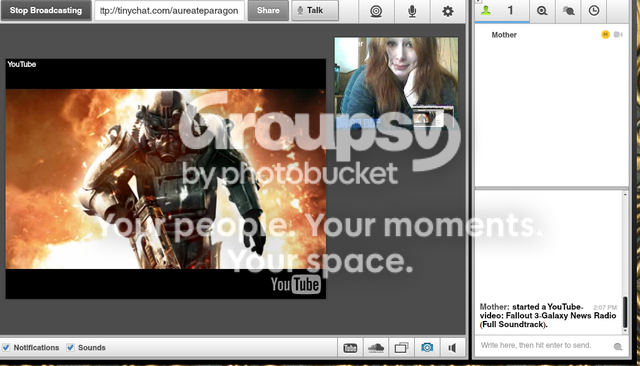Click the Talk push-to-talk button
Viewport: 640px width, 366px height.
[x=315, y=10]
